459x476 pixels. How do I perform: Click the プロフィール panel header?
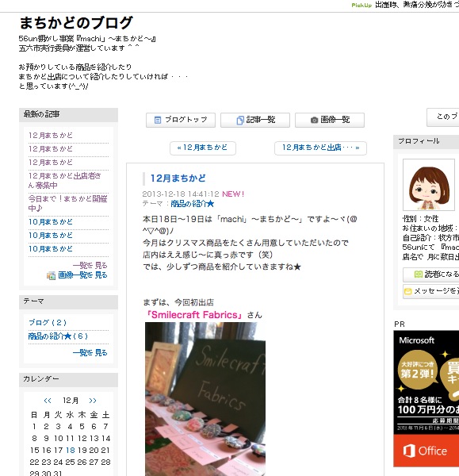(x=426, y=141)
